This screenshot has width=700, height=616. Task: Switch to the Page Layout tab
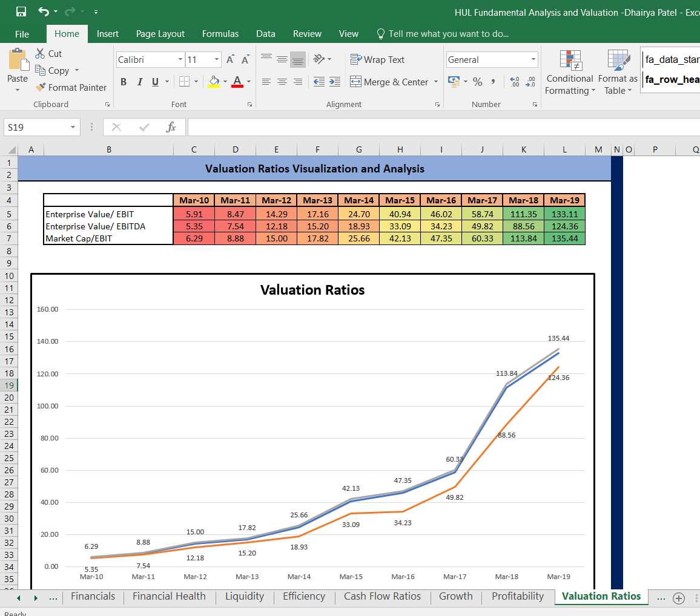tap(160, 34)
